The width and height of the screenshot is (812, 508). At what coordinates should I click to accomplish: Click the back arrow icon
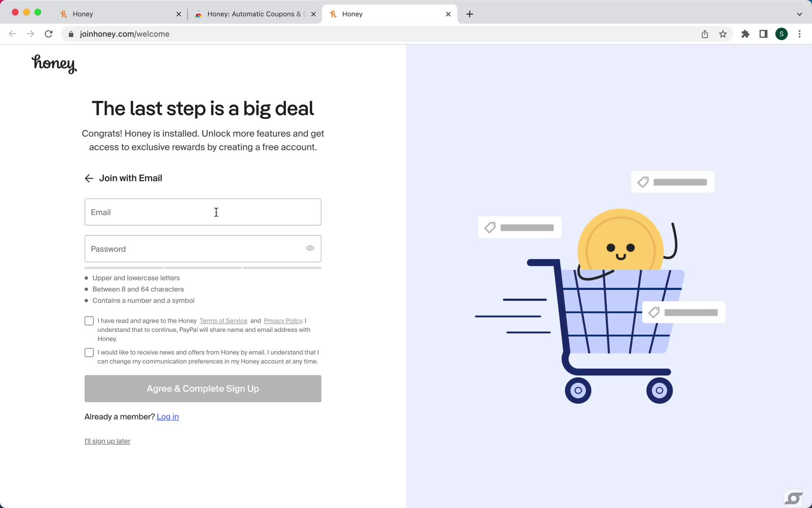88,178
